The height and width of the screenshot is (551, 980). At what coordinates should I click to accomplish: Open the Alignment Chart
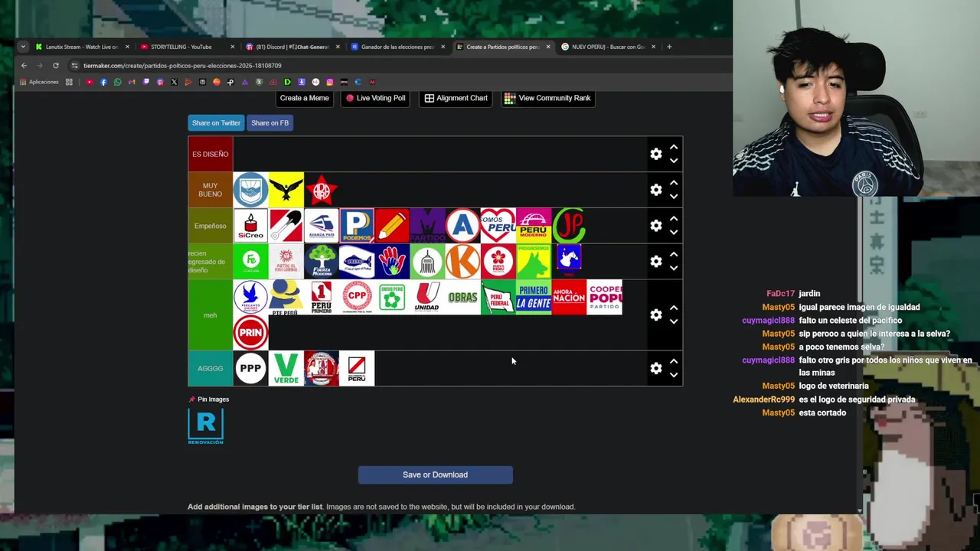click(x=456, y=98)
